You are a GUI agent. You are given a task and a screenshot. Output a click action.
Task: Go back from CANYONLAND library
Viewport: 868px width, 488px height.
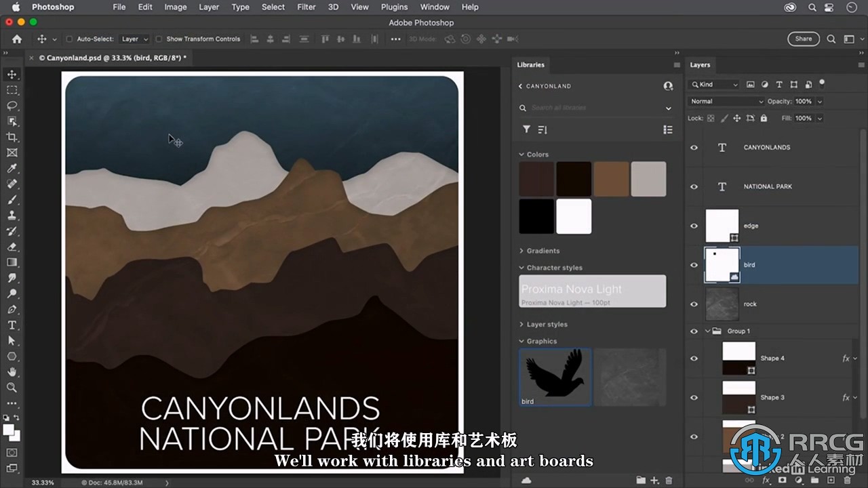click(521, 86)
